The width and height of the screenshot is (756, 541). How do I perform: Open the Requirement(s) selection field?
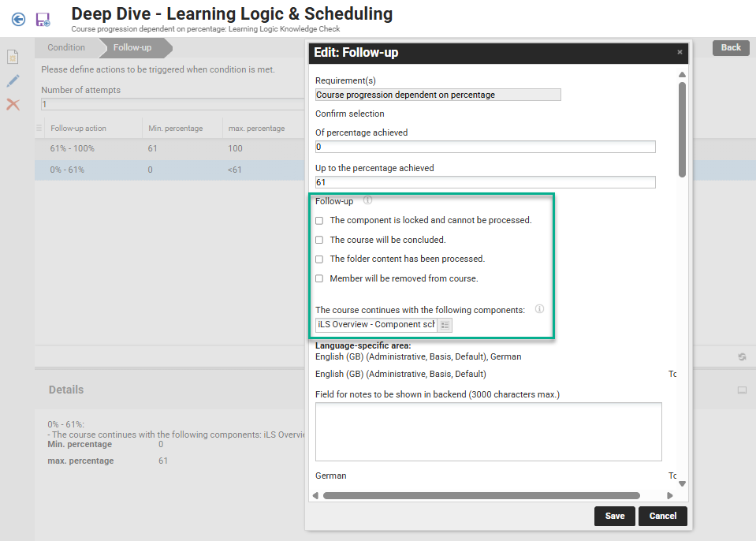(438, 95)
